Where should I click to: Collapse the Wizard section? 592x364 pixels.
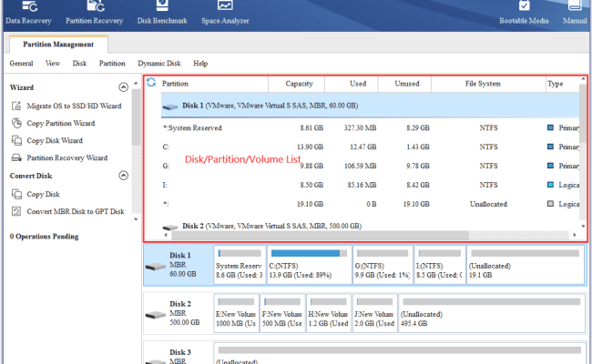pos(123,87)
